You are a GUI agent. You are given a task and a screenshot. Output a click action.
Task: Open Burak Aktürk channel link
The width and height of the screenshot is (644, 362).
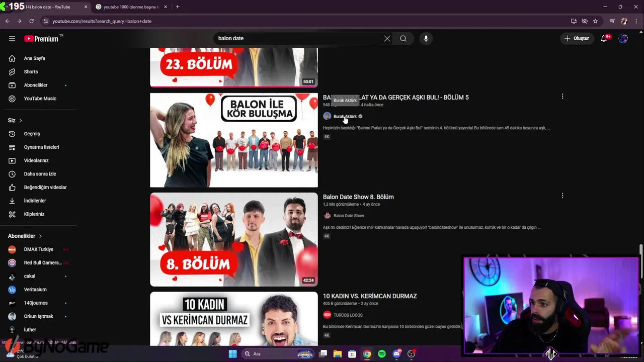point(345,117)
